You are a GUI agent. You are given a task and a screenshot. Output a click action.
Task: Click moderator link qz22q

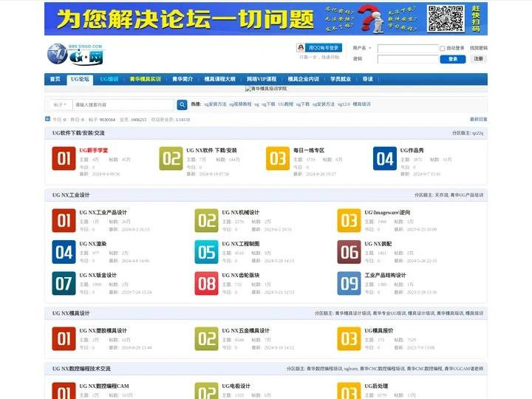(x=478, y=133)
